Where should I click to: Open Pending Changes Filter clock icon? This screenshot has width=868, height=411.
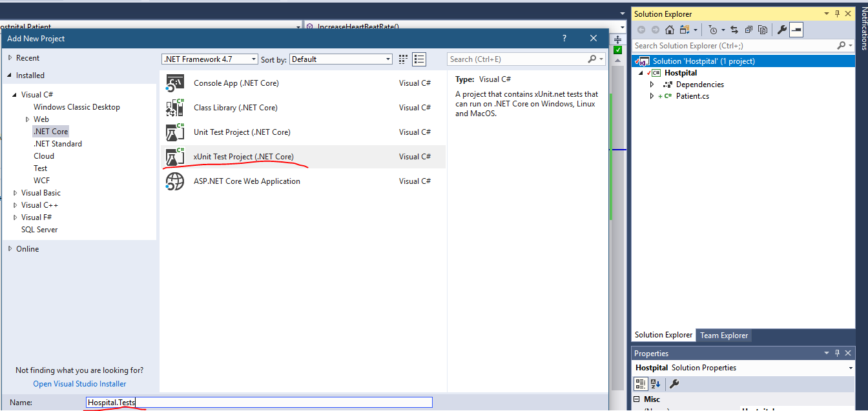click(713, 30)
